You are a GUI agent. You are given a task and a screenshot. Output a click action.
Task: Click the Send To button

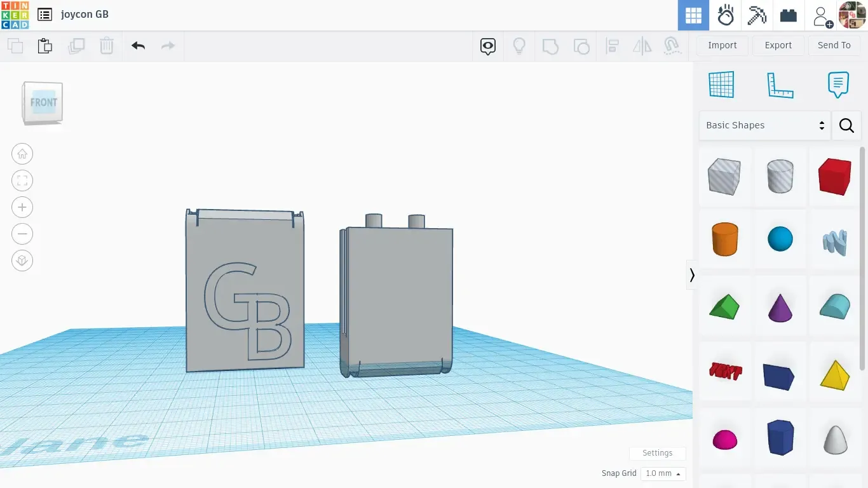pyautogui.click(x=834, y=45)
